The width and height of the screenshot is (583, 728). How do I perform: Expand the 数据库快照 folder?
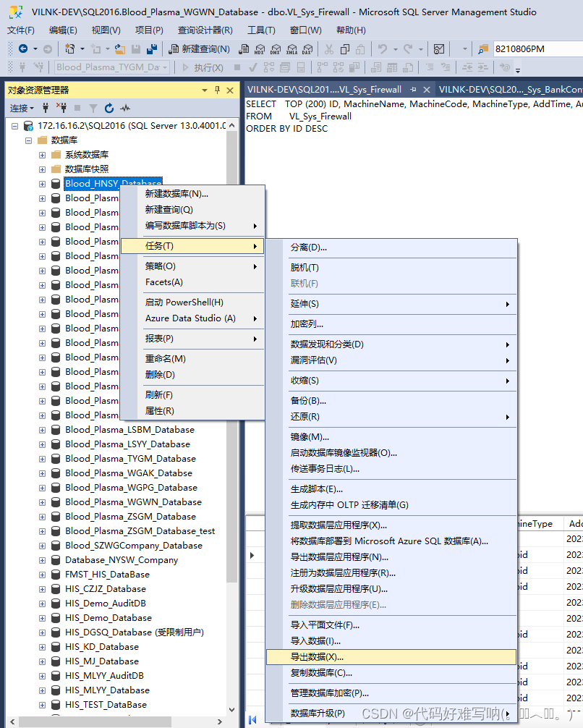click(42, 169)
